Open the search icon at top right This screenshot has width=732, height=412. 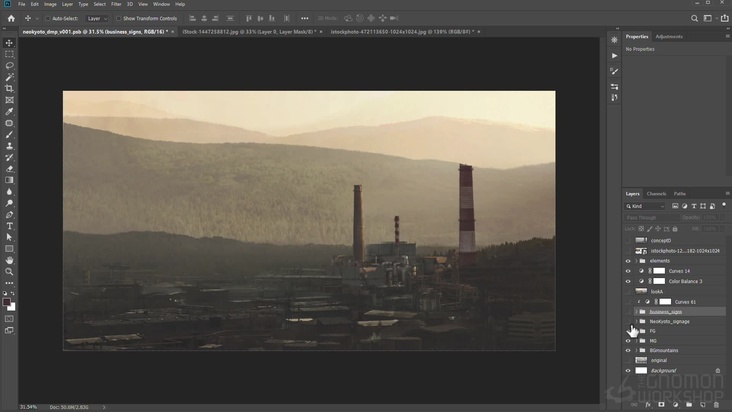pos(694,18)
